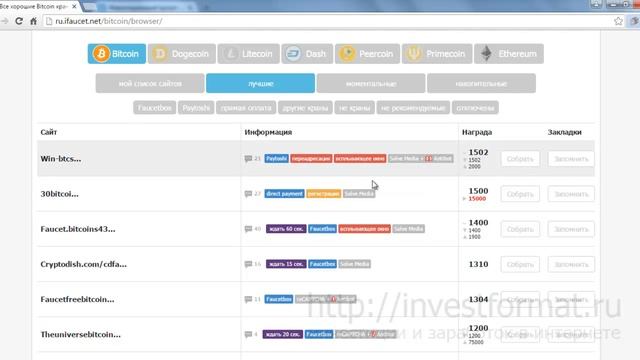The height and width of the screenshot is (360, 640).
Task: Click the reward value 1304
Action: 478,299
